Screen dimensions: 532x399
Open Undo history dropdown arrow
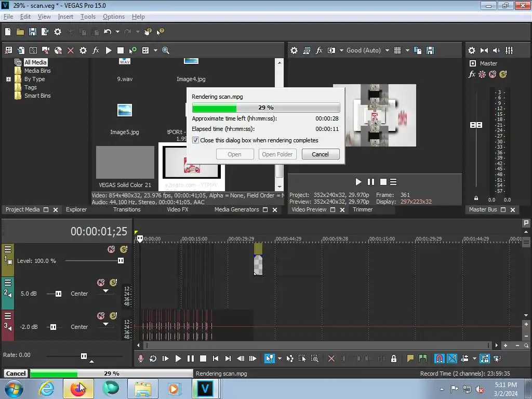(117, 32)
